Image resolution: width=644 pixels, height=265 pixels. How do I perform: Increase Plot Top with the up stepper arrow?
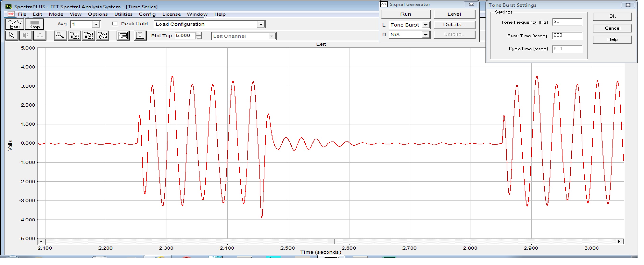point(199,34)
